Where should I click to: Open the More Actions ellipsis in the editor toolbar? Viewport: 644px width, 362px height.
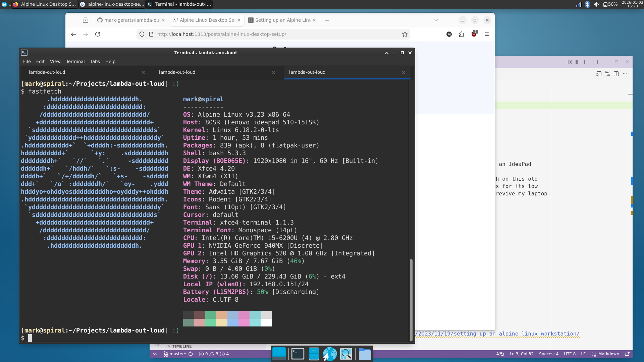click(625, 74)
